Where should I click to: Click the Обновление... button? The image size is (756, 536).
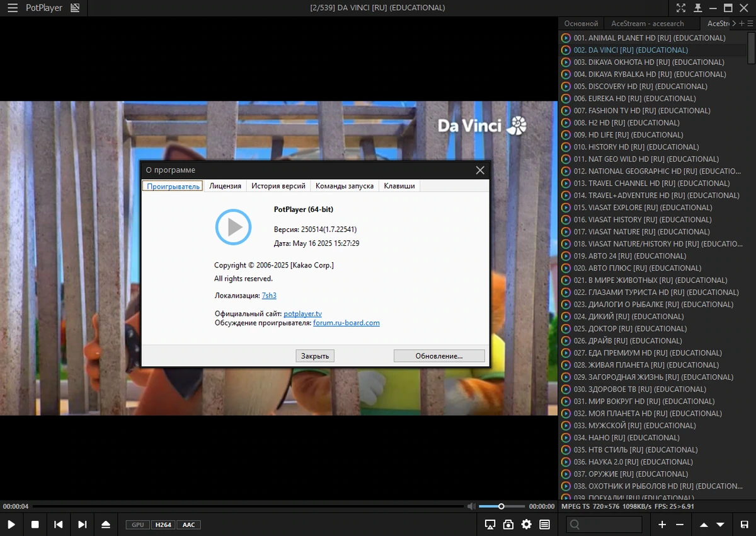439,356
